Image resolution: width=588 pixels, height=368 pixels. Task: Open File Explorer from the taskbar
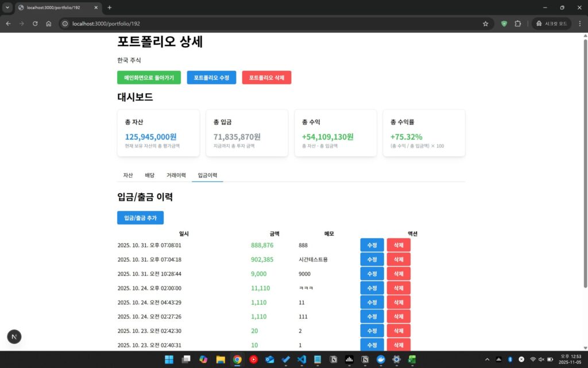[x=220, y=359]
